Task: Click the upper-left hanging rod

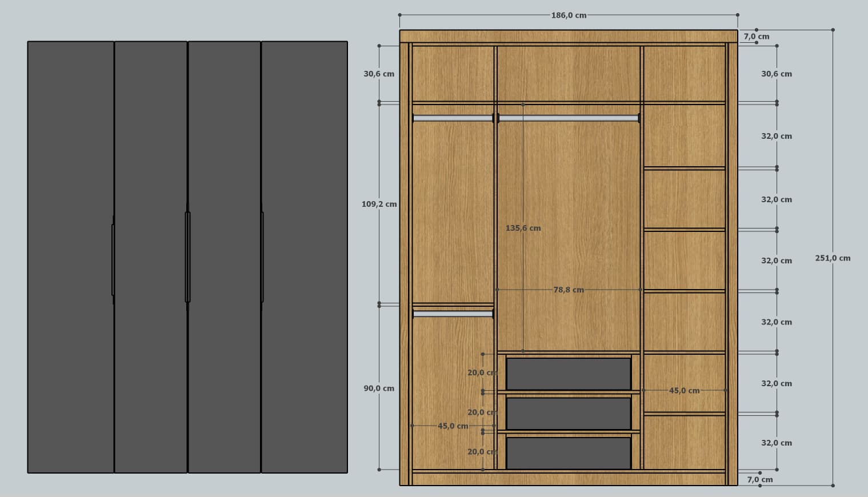Action: pyautogui.click(x=453, y=118)
